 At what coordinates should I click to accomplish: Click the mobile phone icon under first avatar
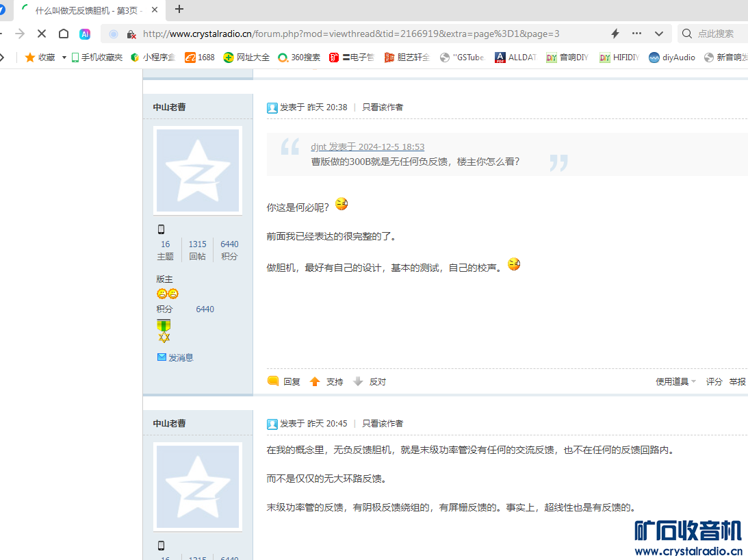click(x=162, y=229)
